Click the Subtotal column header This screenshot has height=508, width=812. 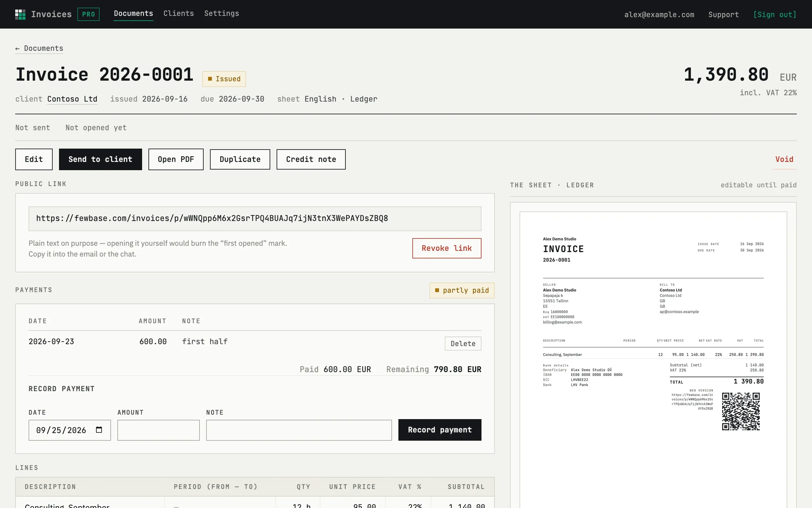tap(466, 487)
